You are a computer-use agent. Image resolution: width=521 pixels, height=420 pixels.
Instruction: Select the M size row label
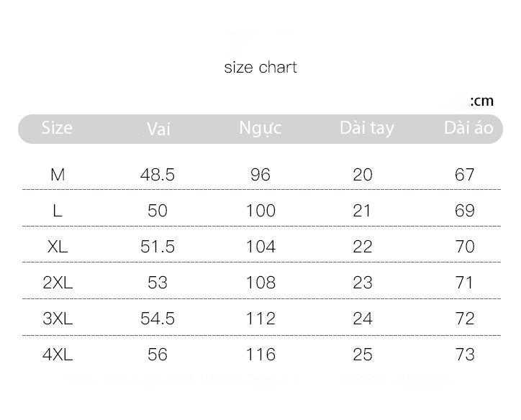58,175
